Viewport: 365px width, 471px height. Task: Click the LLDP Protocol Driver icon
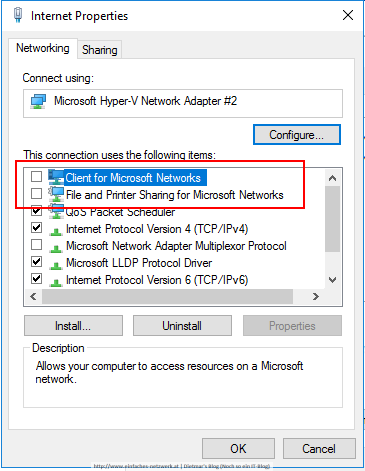point(55,264)
